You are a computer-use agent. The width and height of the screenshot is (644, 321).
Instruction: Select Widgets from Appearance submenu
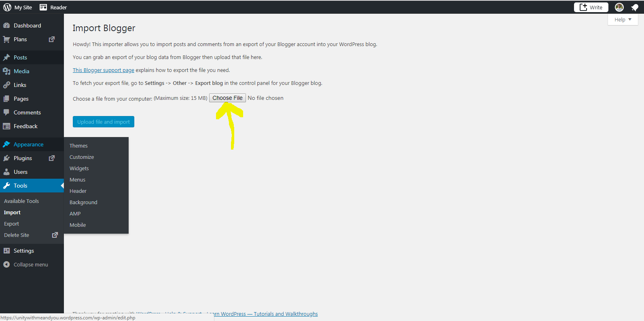tap(79, 168)
